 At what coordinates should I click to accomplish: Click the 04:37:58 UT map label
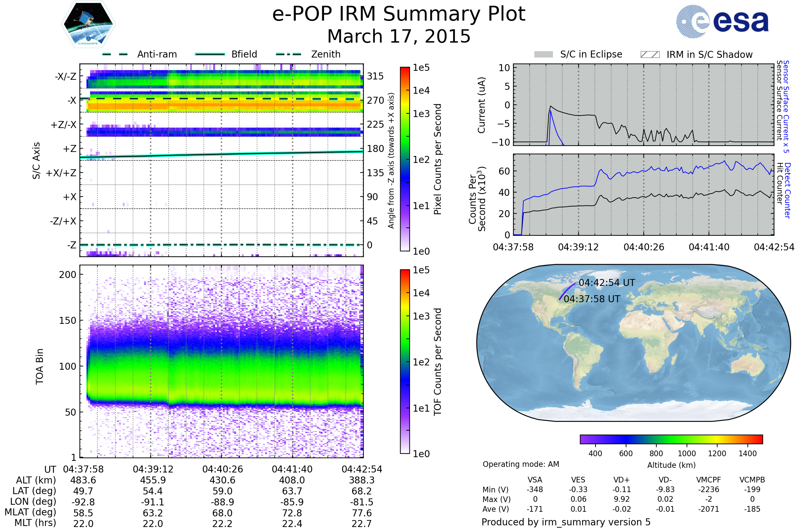coord(592,299)
